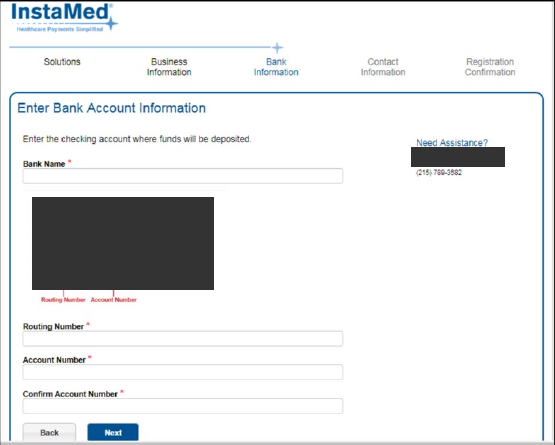Select the Confirm Account Number field
Image resolution: width=555 pixels, height=445 pixels.
coord(183,406)
